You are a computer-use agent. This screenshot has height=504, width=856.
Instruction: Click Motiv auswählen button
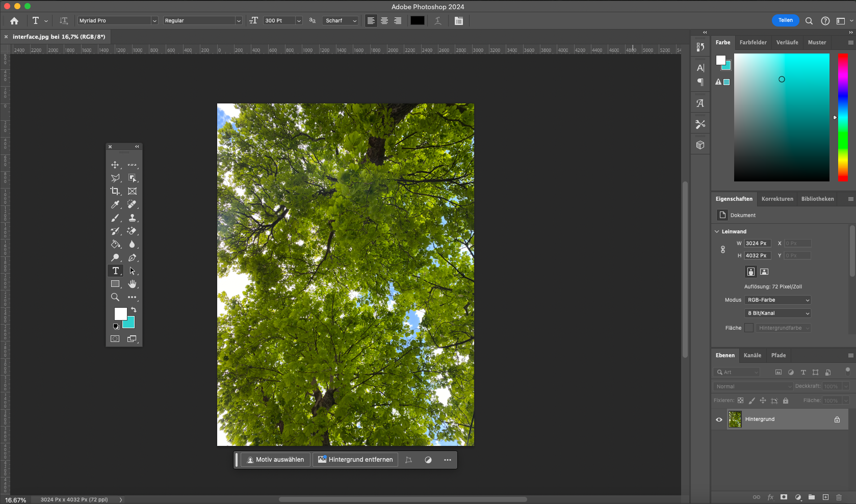click(x=275, y=460)
